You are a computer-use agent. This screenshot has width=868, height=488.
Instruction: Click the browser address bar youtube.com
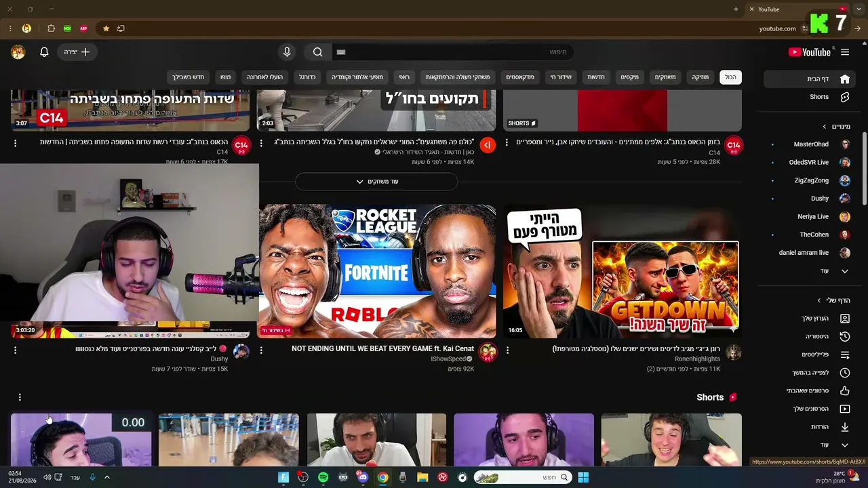click(777, 28)
